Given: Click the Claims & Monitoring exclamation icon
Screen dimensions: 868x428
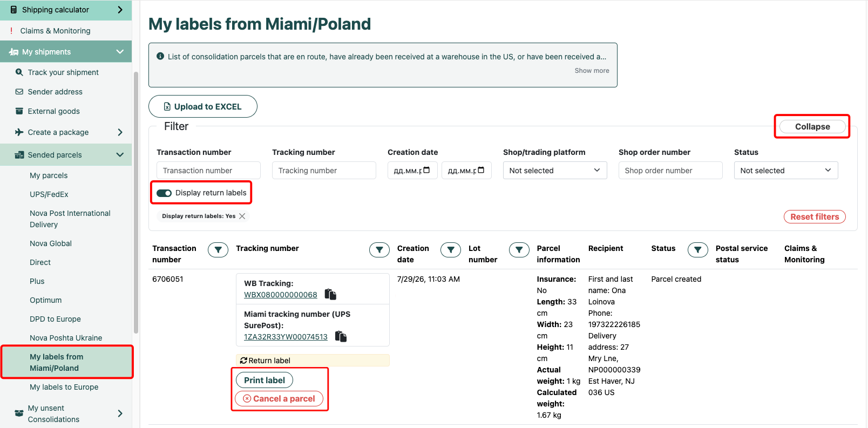Looking at the screenshot, I should pos(11,31).
